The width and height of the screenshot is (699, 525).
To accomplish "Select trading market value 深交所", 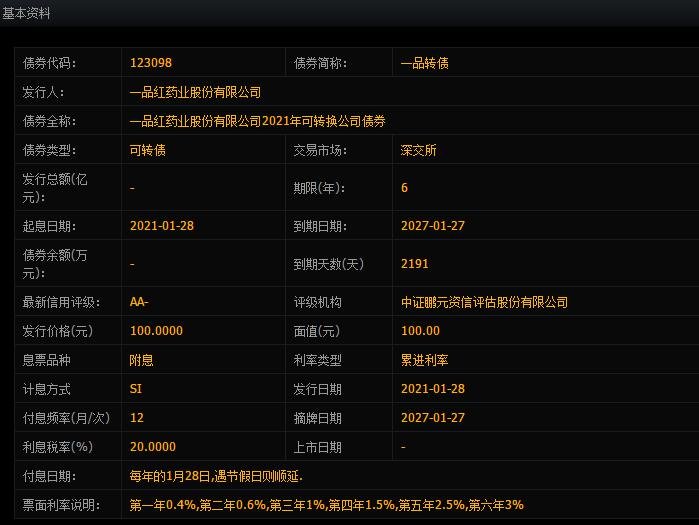I will pyautogui.click(x=418, y=150).
